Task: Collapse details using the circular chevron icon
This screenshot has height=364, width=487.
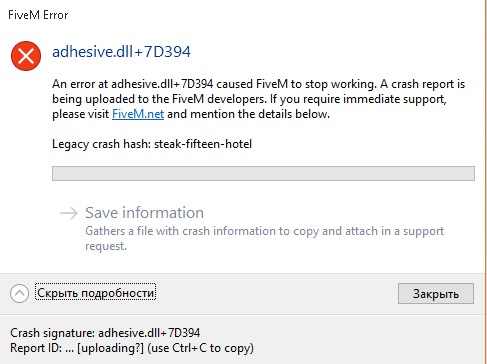Action: pos(19,293)
